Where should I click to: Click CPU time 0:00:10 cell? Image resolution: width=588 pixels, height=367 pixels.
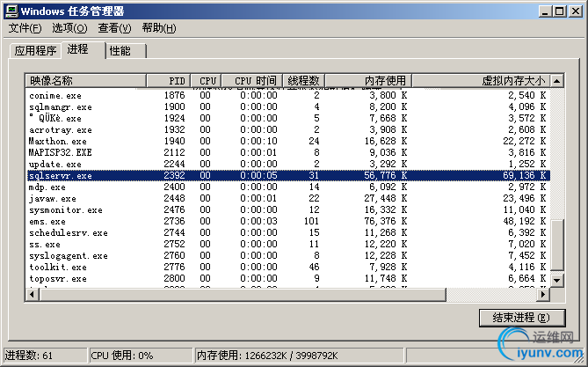[x=258, y=141]
